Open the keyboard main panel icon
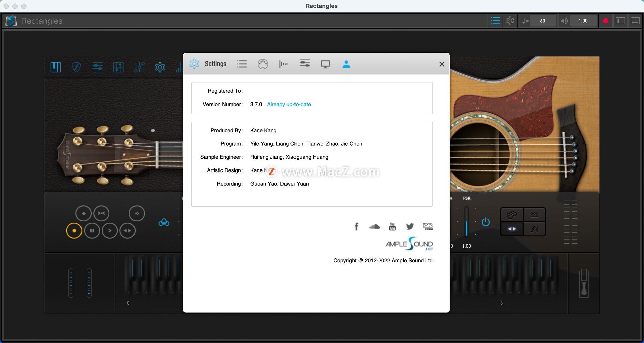 click(x=56, y=67)
